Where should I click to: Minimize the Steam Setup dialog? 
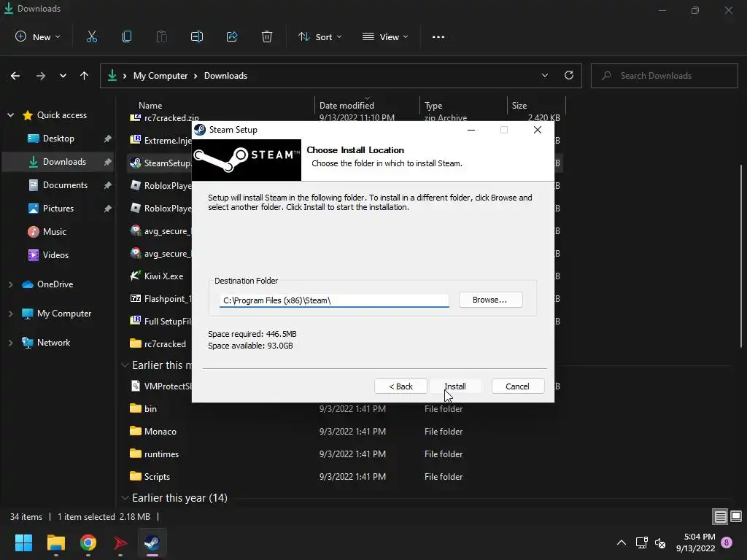[x=471, y=130]
